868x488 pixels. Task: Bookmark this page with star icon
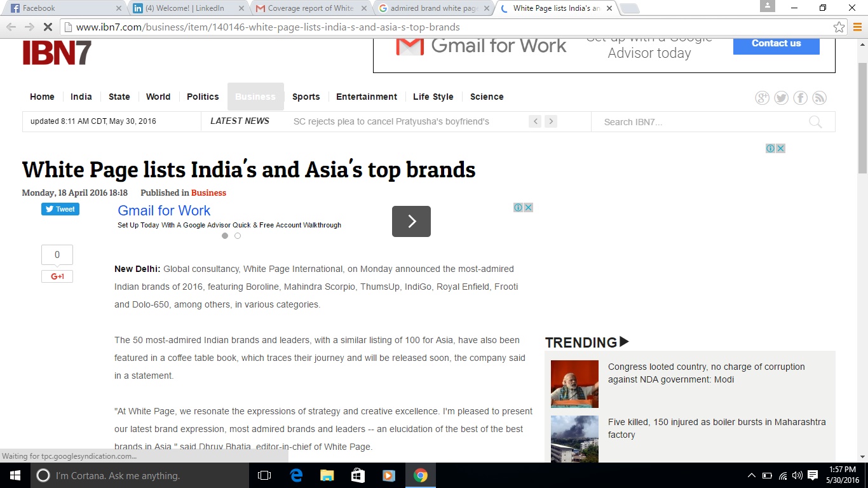click(x=839, y=27)
